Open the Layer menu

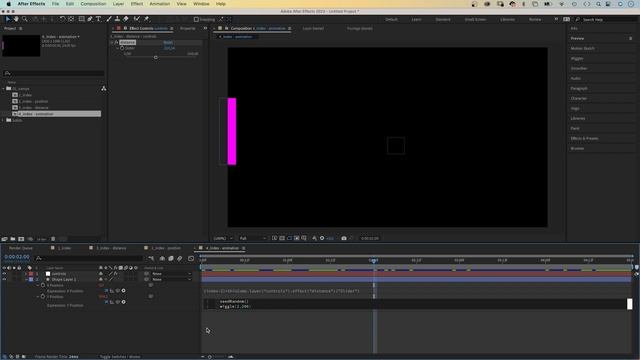click(x=118, y=4)
